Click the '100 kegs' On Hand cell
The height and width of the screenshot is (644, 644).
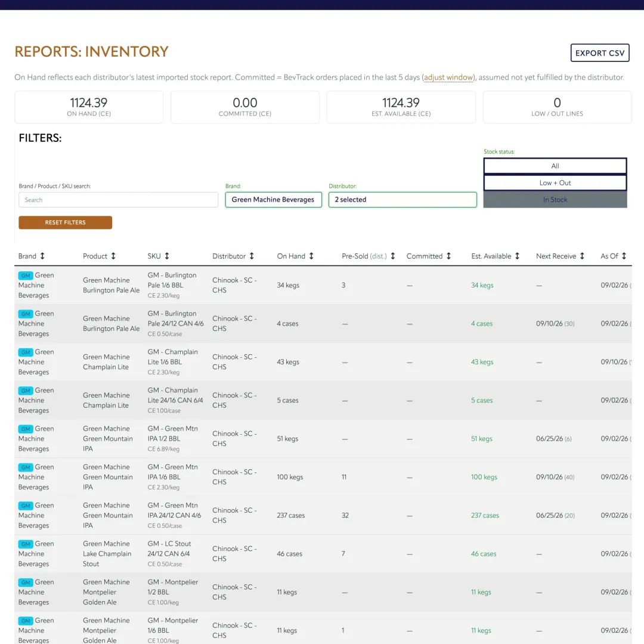(x=290, y=477)
